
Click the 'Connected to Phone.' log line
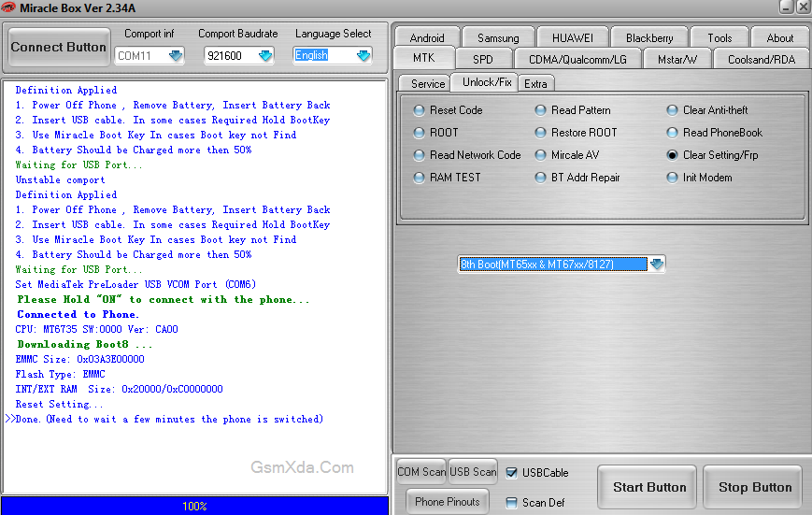pyautogui.click(x=78, y=314)
